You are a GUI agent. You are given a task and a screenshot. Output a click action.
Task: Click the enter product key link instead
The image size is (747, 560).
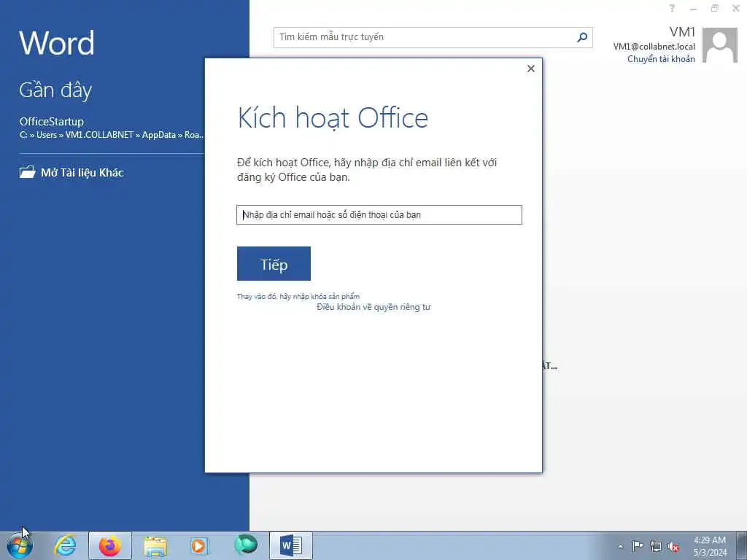(x=298, y=296)
